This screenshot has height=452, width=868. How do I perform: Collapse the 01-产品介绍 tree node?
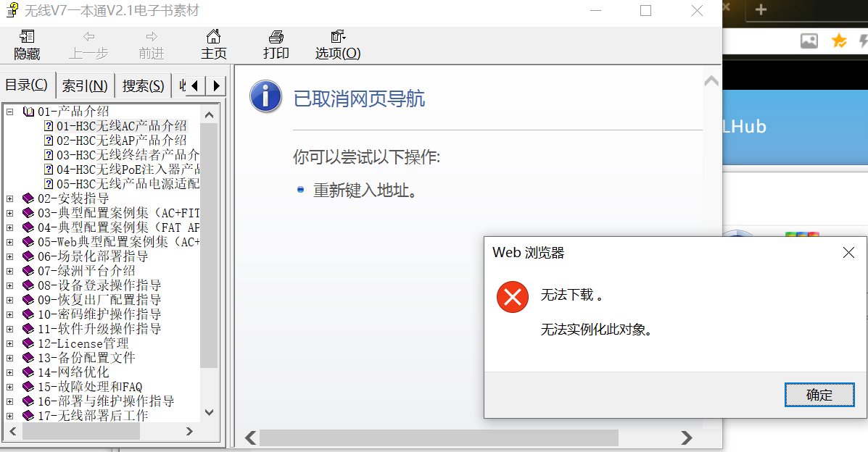[x=10, y=112]
